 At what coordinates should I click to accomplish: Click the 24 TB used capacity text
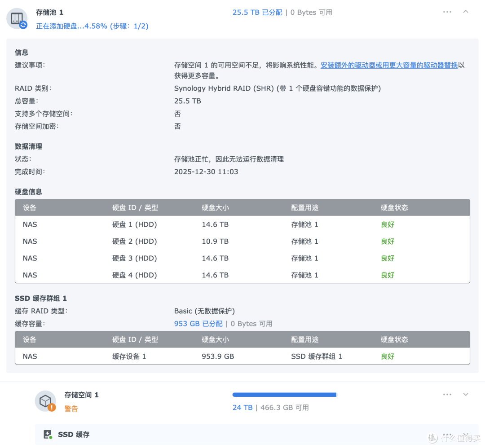pos(242,408)
